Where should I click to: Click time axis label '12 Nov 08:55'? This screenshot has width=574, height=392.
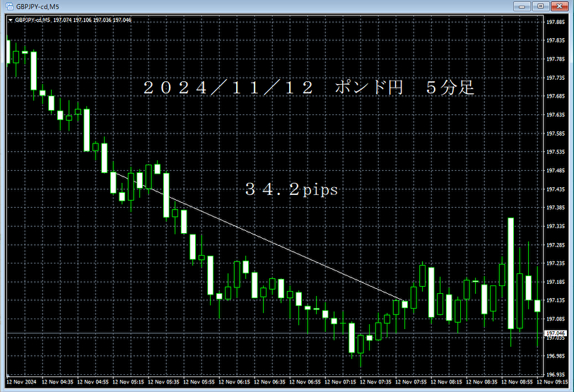pyautogui.click(x=517, y=382)
